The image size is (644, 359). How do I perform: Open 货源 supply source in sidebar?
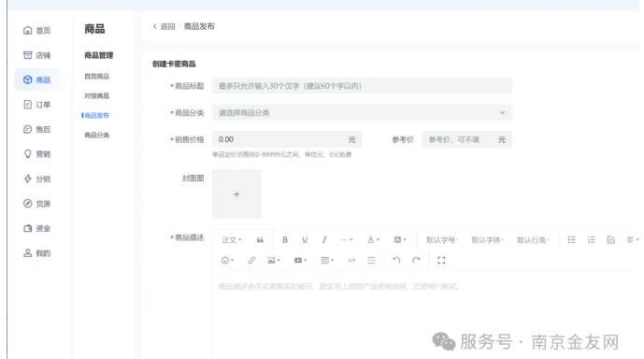(37, 203)
